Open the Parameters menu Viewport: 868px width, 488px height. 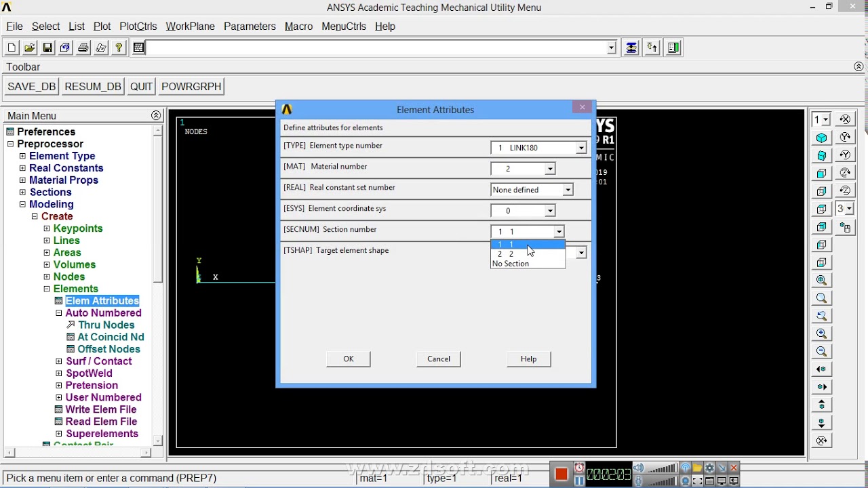(x=250, y=26)
